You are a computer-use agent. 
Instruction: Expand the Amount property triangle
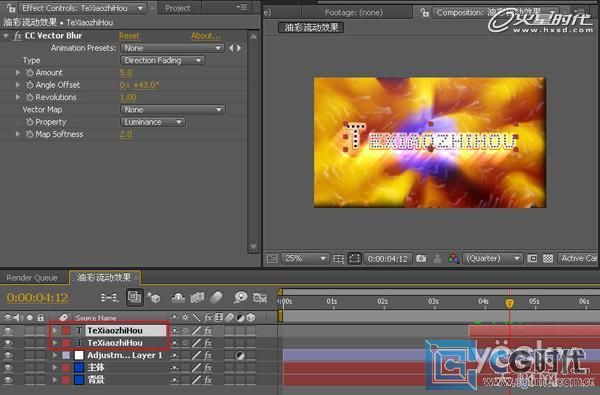(18, 72)
